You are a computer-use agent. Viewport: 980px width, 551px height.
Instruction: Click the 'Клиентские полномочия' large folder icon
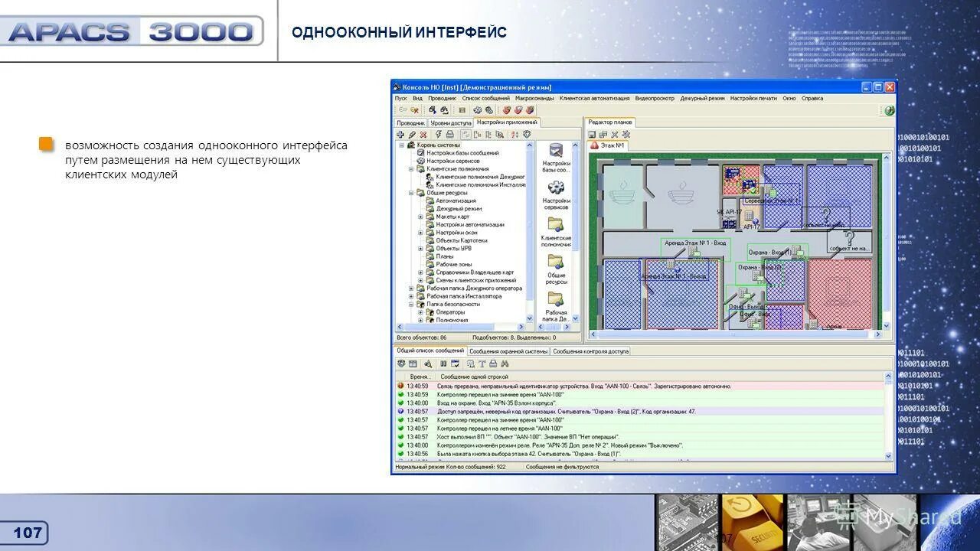tap(556, 224)
